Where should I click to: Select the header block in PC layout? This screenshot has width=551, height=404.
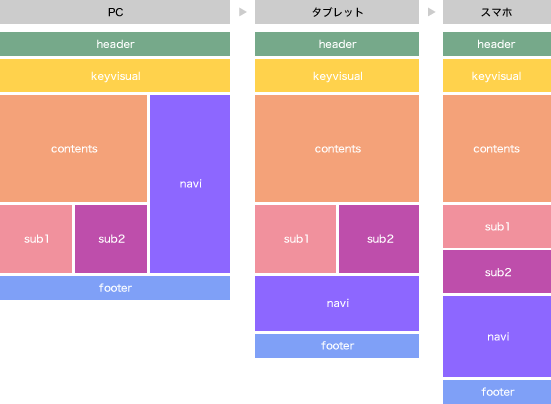(115, 44)
